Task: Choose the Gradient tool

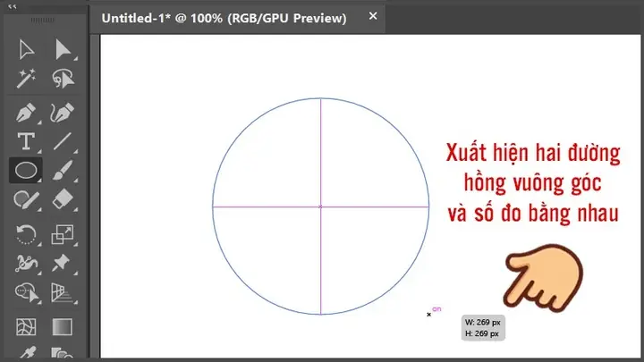Action: (63, 327)
